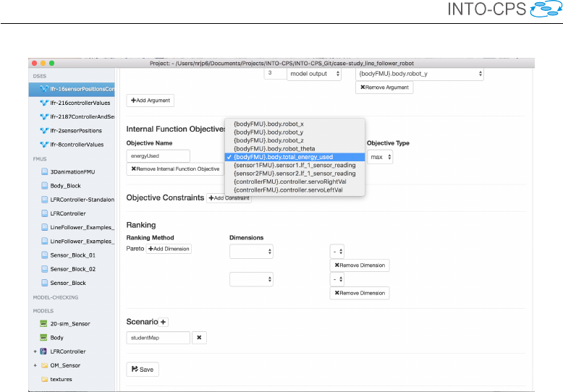Viewport: 563px width, 392px height.
Task: Expand the OM_Sensor folder node
Action: click(x=34, y=365)
